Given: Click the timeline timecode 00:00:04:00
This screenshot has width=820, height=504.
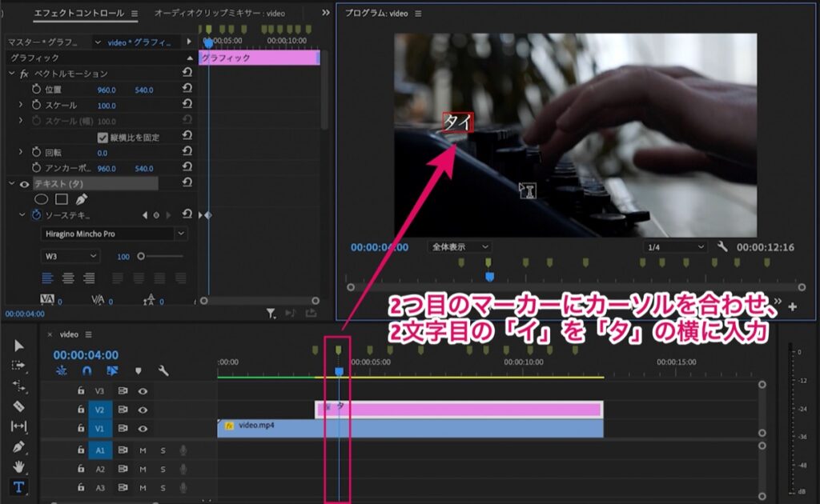Looking at the screenshot, I should pos(86,354).
